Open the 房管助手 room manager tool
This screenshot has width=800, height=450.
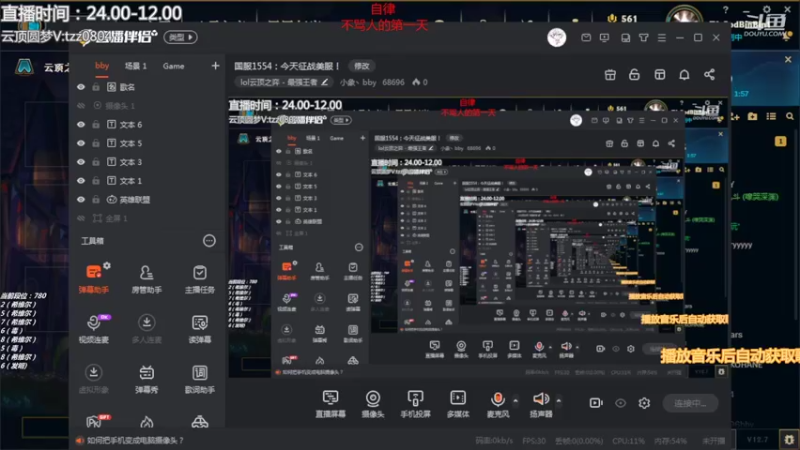pyautogui.click(x=146, y=279)
